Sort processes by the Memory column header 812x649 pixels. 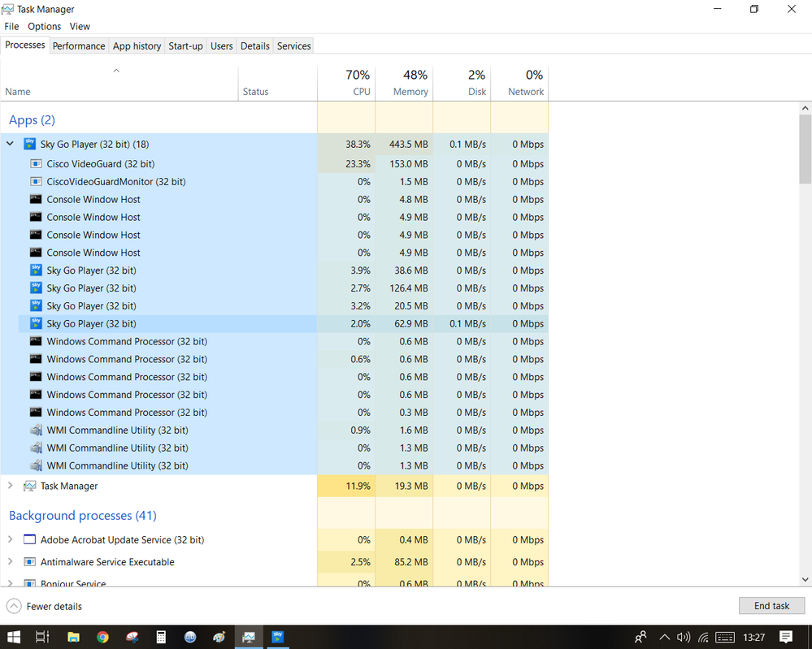coord(404,83)
